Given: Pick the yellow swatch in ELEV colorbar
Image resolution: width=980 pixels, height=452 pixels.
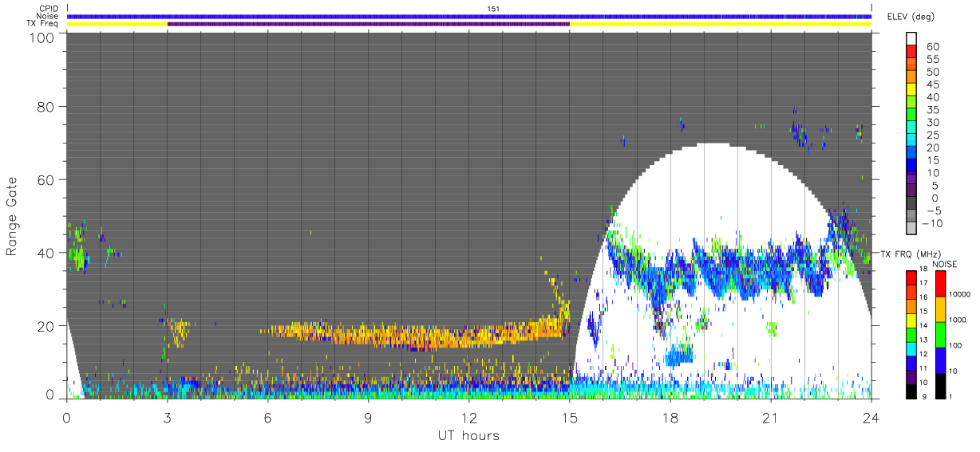Looking at the screenshot, I should 912,89.
